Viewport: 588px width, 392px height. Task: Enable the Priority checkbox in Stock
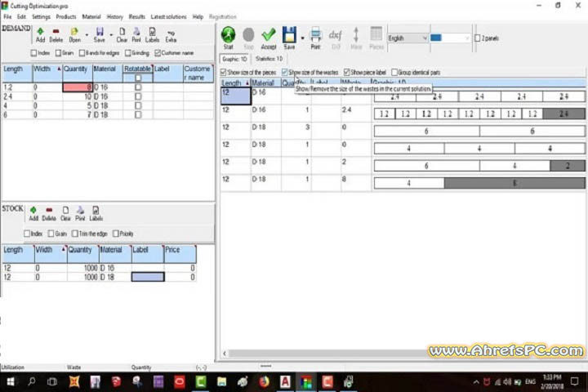tap(116, 234)
